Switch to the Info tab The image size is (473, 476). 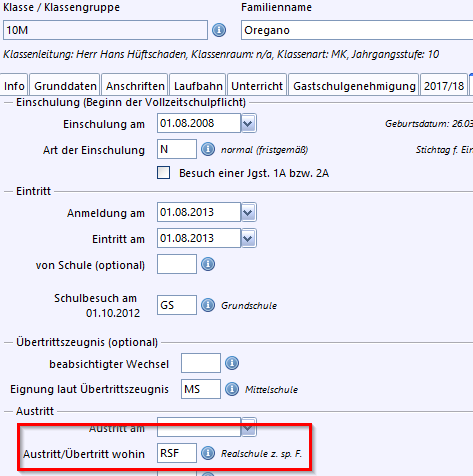(x=14, y=86)
